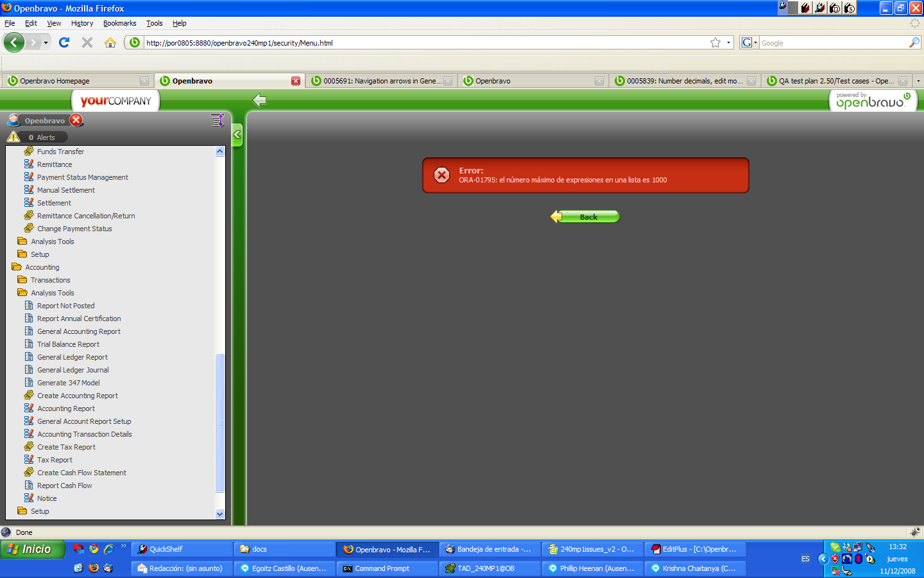Click the menu scrollbar up arrow

pyautogui.click(x=219, y=152)
